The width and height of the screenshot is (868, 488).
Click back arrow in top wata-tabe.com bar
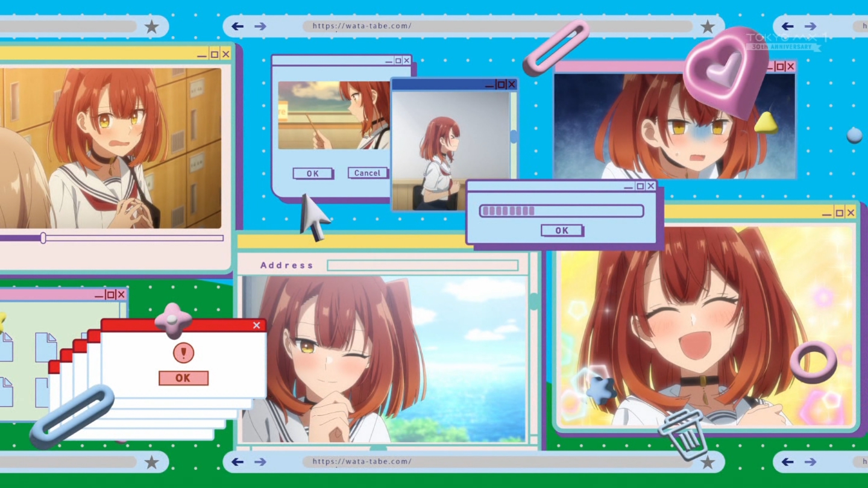(x=237, y=27)
